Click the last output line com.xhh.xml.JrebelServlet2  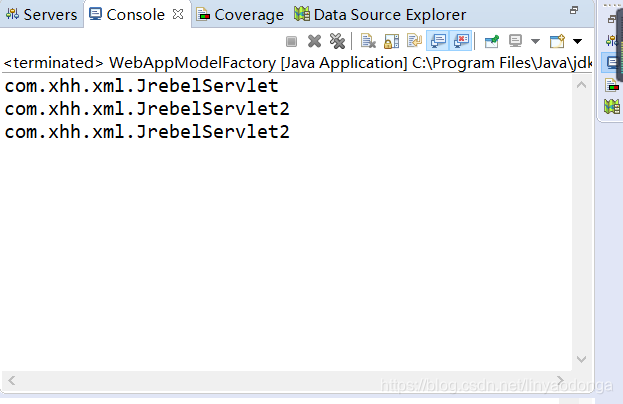(147, 132)
